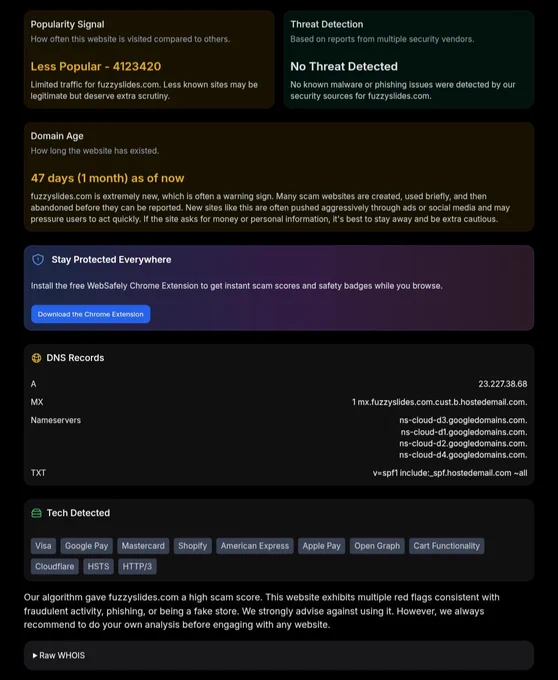Click 'How often this website is visited' subtitle
Screen dimensions: 558x680
click(130, 39)
